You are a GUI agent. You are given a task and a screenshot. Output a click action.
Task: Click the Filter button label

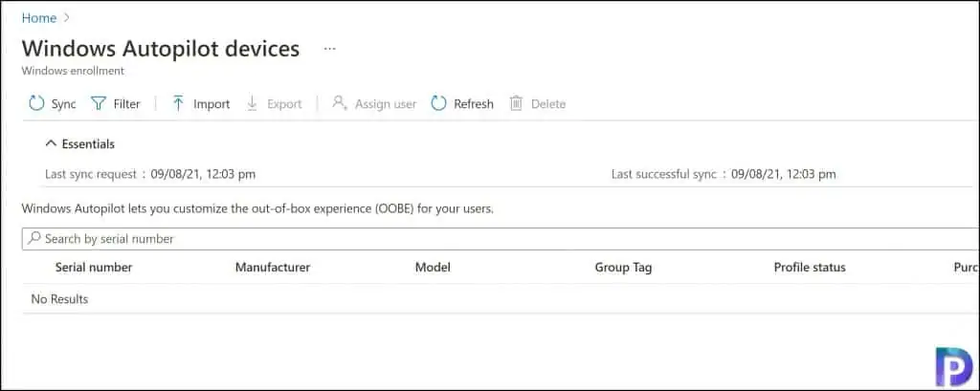point(127,104)
